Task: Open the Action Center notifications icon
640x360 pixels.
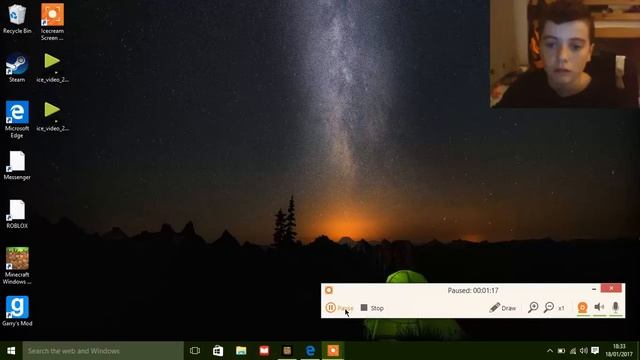Action: point(595,351)
